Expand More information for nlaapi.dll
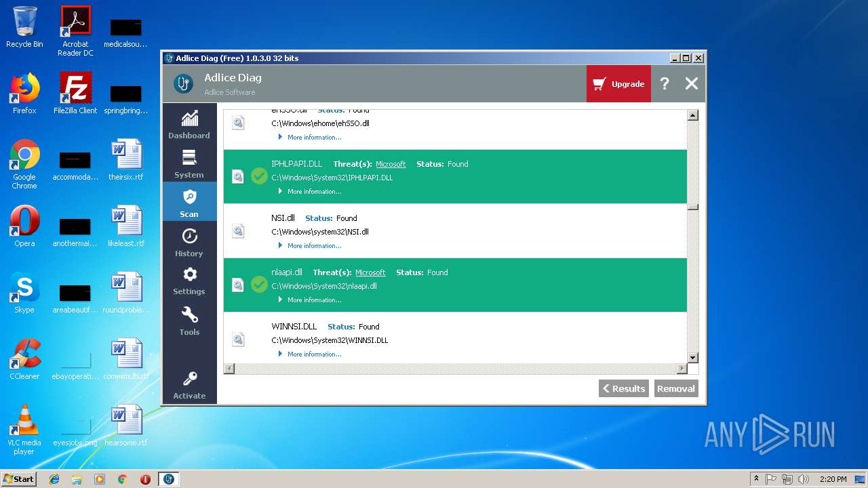 pyautogui.click(x=310, y=300)
